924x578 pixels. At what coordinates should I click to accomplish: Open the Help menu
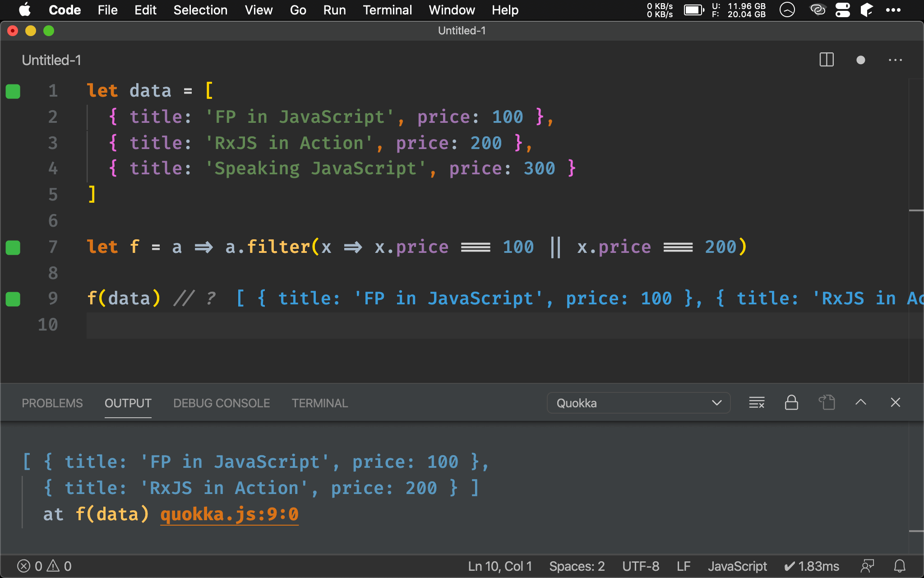[x=505, y=10]
